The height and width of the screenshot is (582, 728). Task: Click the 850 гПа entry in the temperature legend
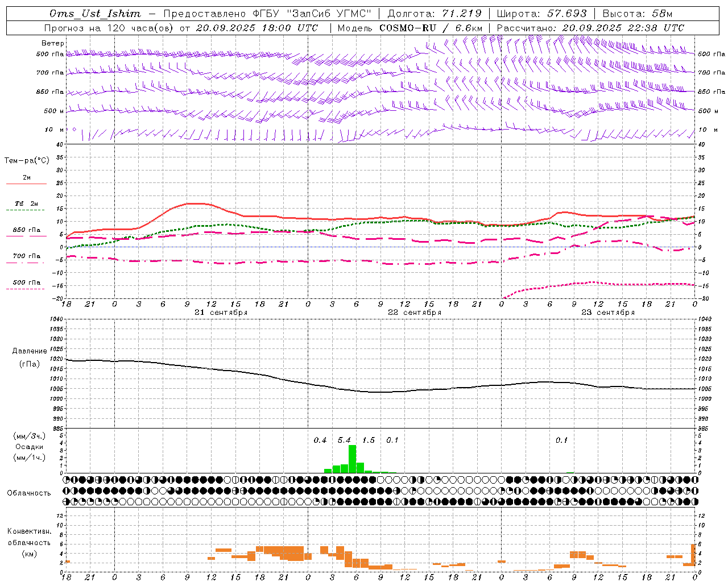tap(27, 230)
